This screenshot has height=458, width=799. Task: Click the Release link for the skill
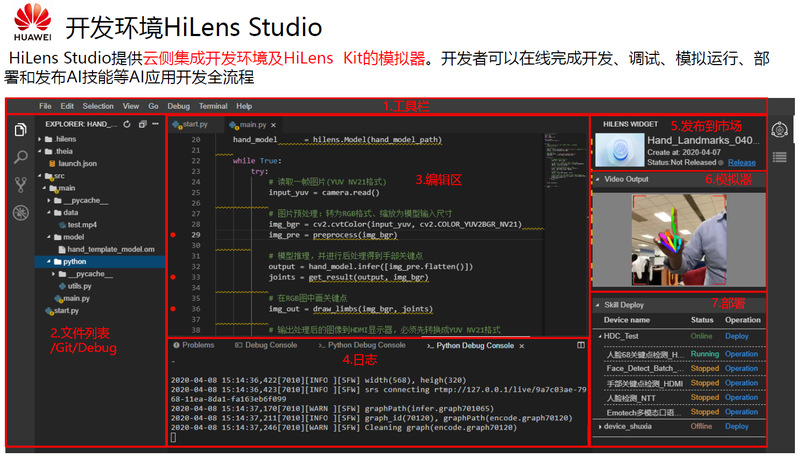tap(741, 163)
